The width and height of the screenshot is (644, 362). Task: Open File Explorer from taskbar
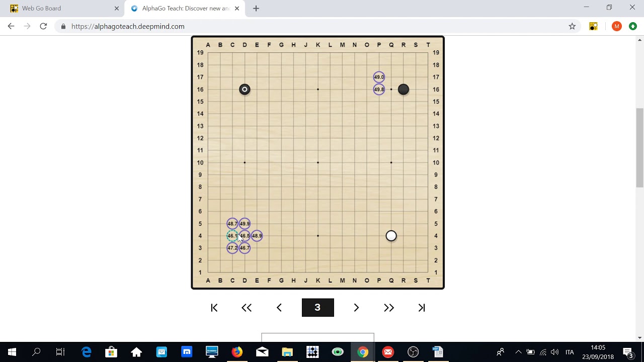tap(287, 352)
